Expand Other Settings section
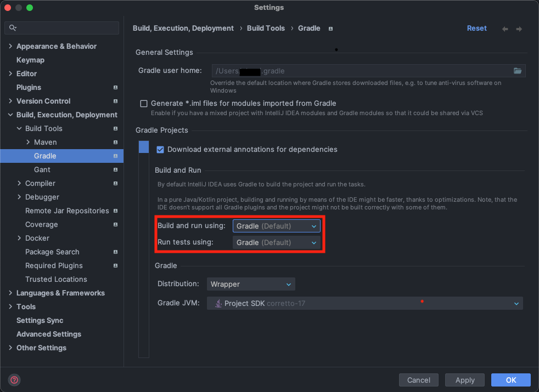 click(x=10, y=348)
